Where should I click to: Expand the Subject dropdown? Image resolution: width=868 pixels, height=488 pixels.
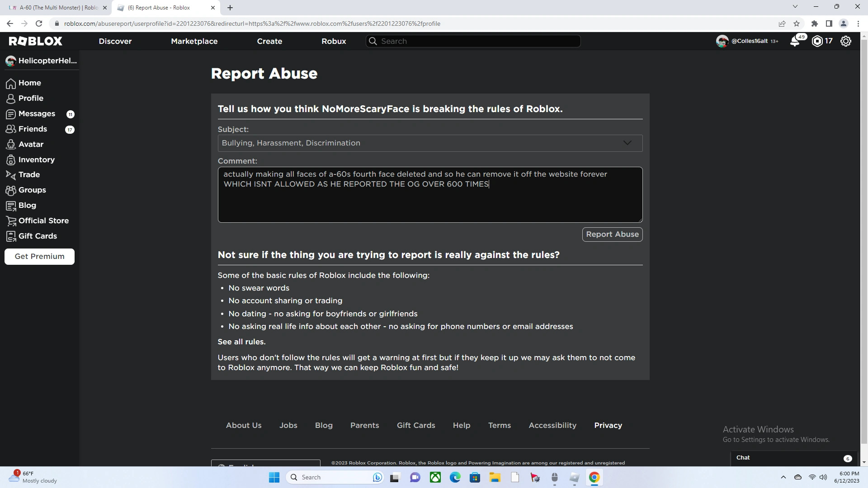[x=429, y=143]
